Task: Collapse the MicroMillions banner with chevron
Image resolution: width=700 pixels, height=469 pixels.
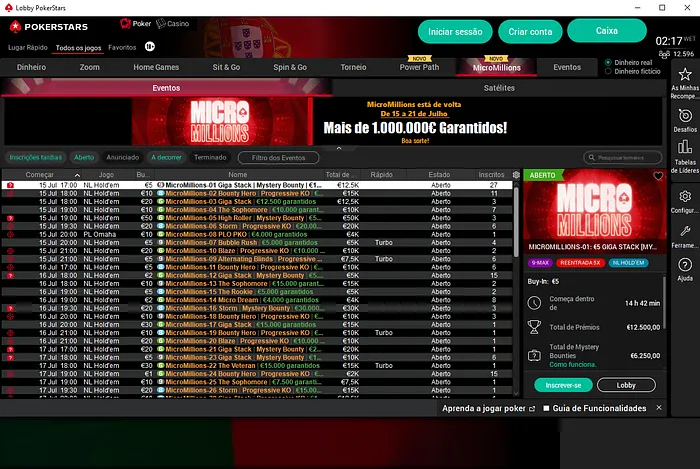Action: [339, 148]
